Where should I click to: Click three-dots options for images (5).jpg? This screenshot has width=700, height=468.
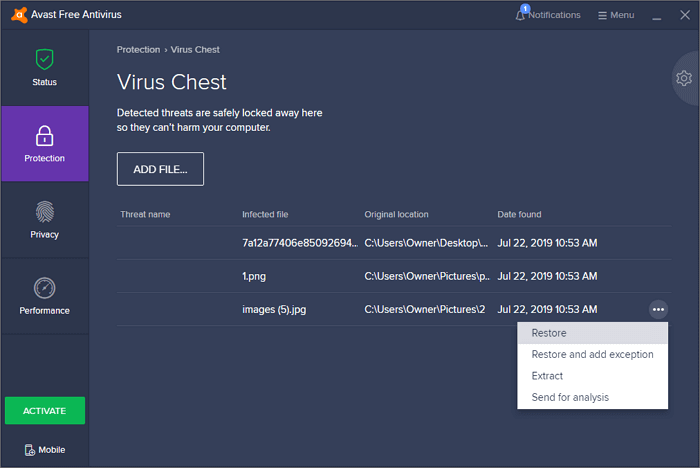click(658, 309)
